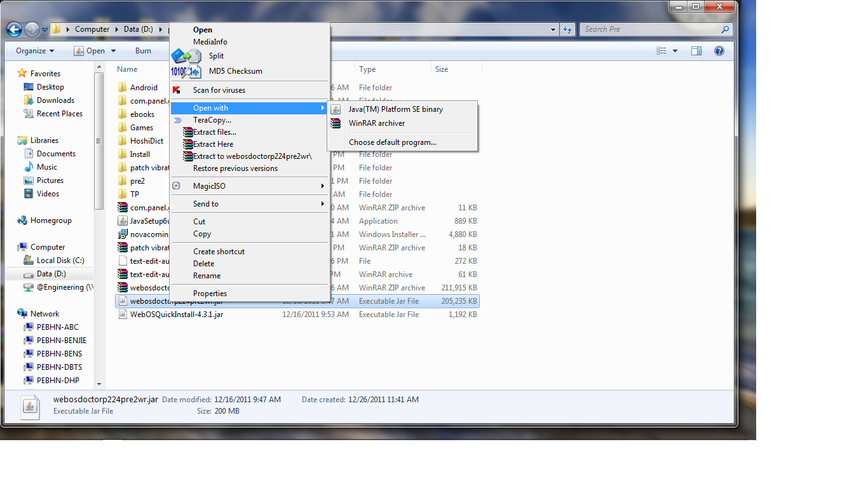Click the Split context menu icon

point(186,56)
